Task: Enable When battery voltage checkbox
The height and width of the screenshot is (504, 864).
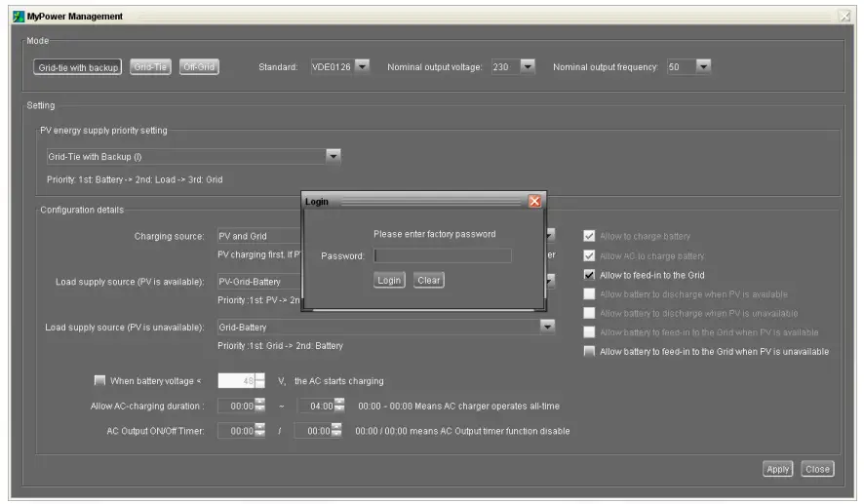Action: click(x=99, y=380)
